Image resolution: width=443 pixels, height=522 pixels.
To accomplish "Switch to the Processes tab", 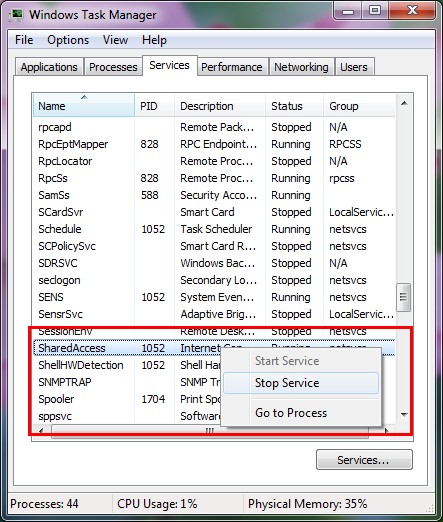I will pyautogui.click(x=113, y=67).
